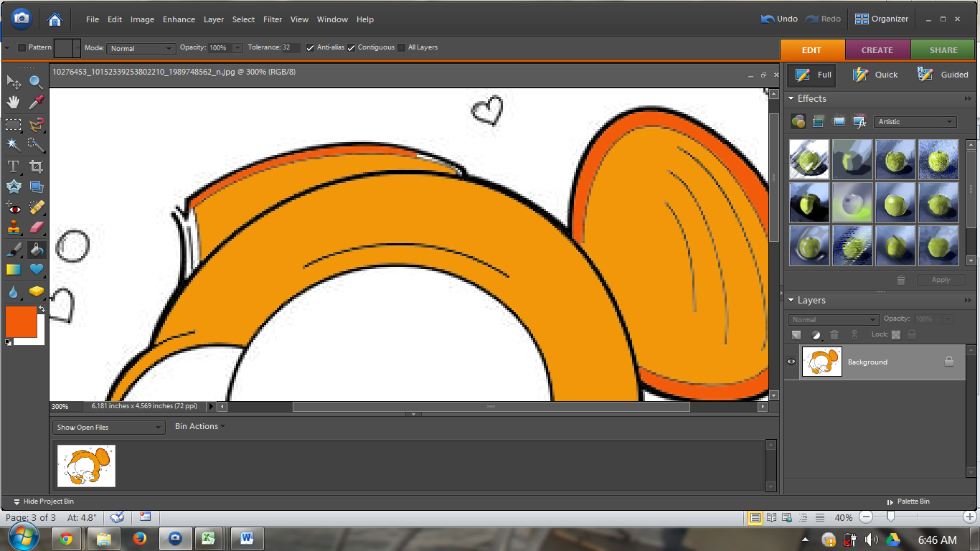Uncheck the Contiguous option
The height and width of the screenshot is (551, 980).
click(x=352, y=48)
